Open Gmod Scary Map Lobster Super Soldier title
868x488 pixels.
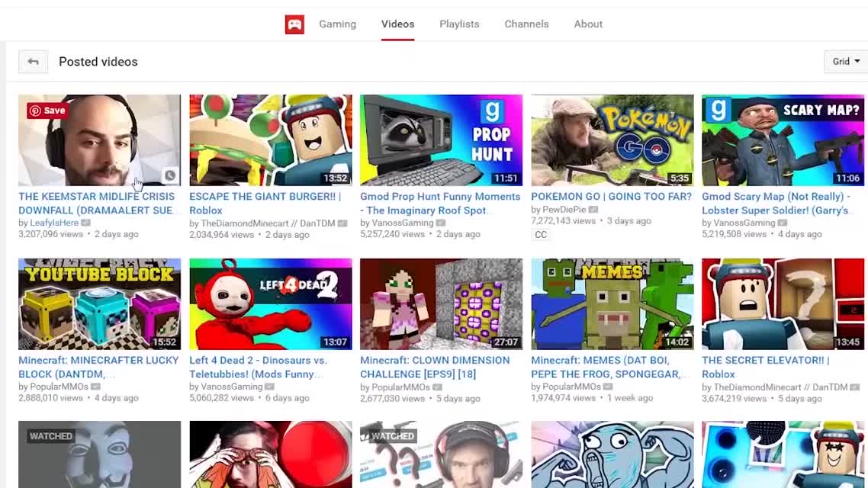pos(776,203)
